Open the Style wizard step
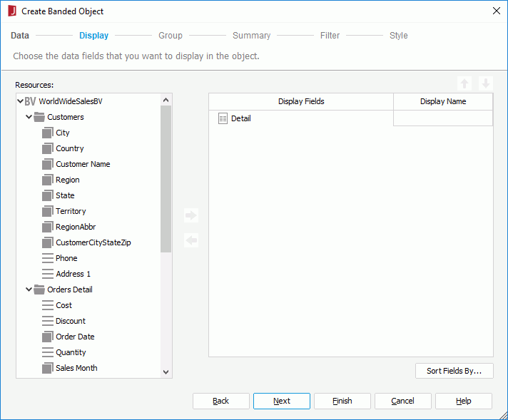Screen dimensions: 508x420 [399, 35]
